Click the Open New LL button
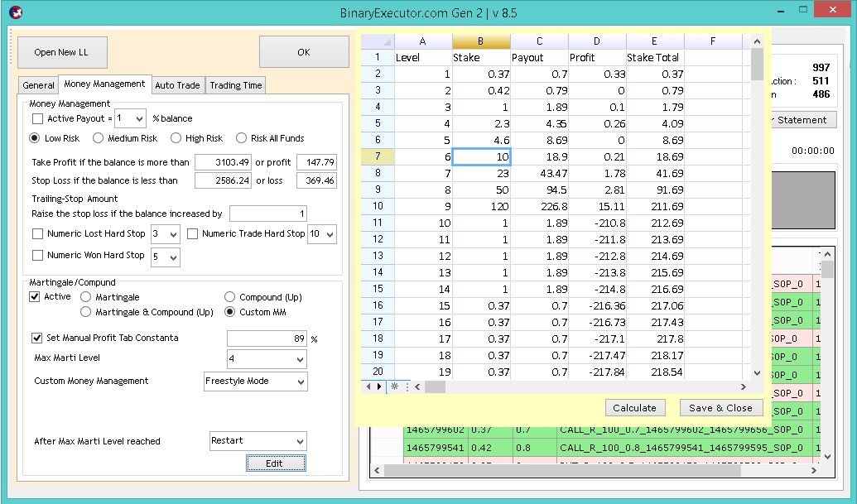The width and height of the screenshot is (857, 504). click(62, 52)
